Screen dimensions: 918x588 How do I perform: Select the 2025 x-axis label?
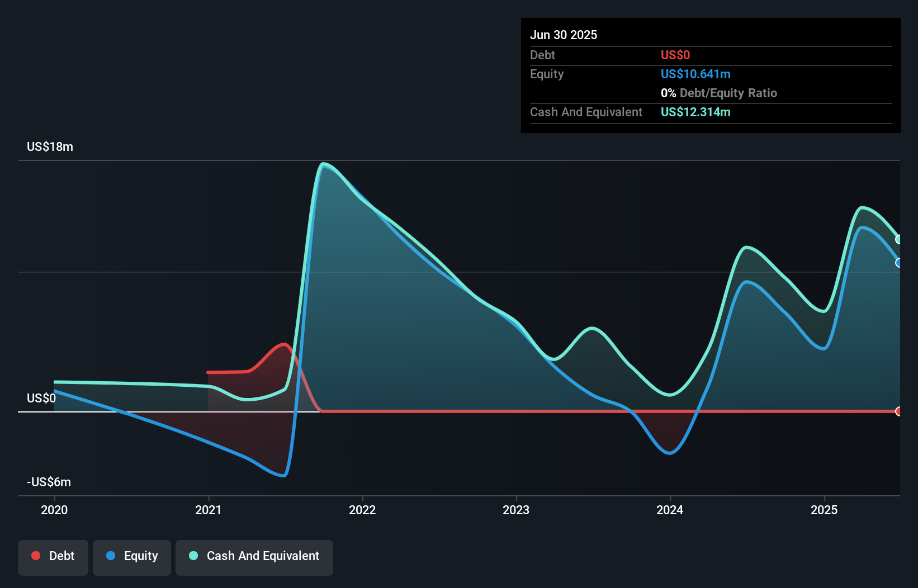(824, 510)
